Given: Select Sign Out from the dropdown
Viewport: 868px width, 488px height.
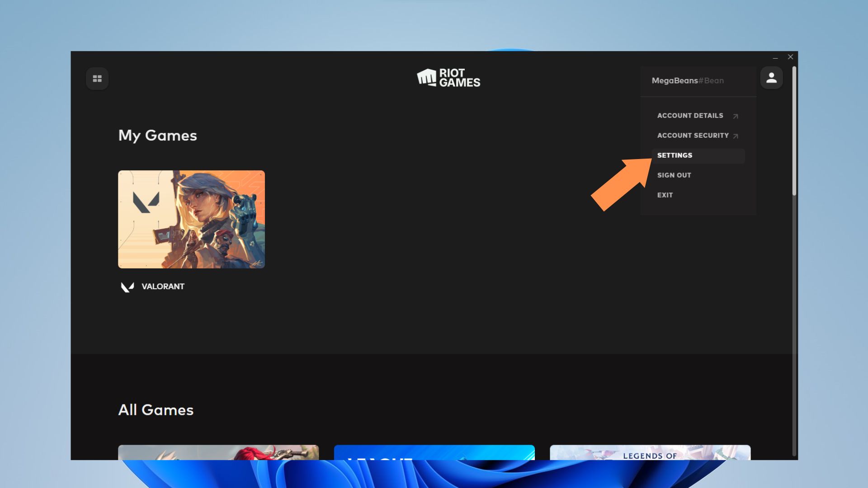Looking at the screenshot, I should (674, 174).
